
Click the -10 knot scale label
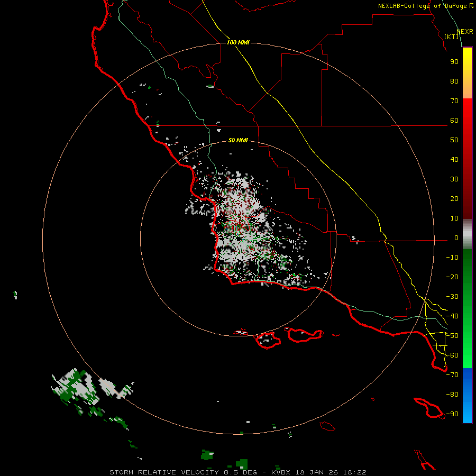coord(452,258)
